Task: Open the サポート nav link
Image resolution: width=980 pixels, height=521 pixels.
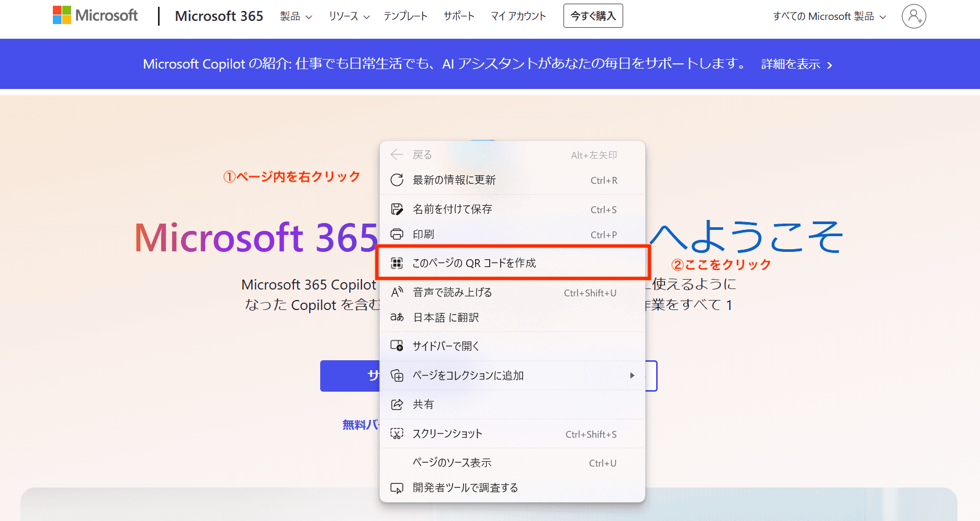Action: pos(459,16)
